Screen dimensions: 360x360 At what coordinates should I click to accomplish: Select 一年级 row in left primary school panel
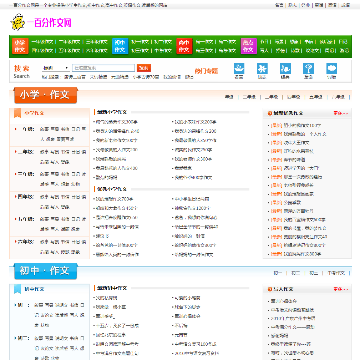pos(49,134)
